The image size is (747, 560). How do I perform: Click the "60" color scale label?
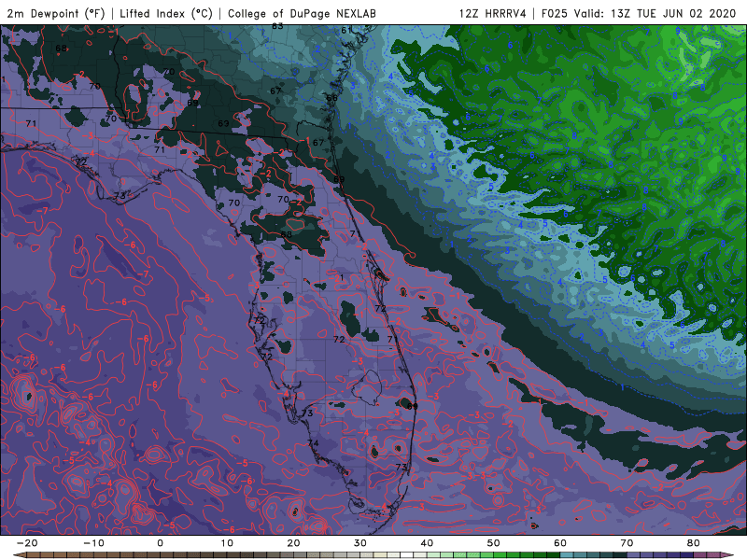tap(560, 543)
